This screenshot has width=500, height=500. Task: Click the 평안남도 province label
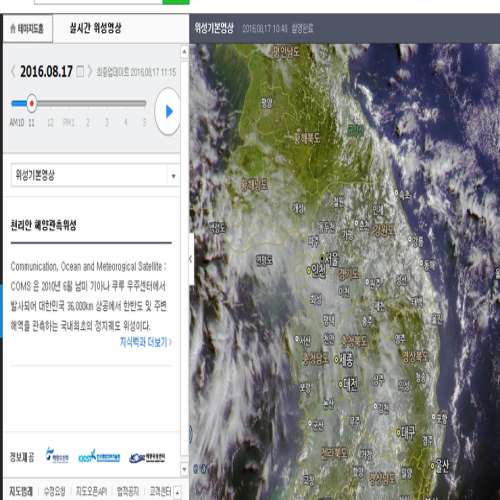(x=286, y=52)
